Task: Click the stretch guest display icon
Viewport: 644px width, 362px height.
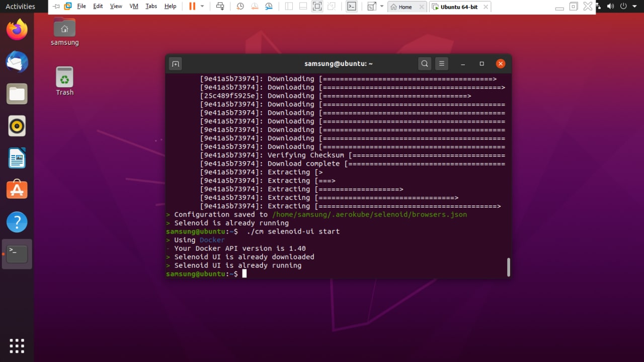Action: [x=372, y=7]
